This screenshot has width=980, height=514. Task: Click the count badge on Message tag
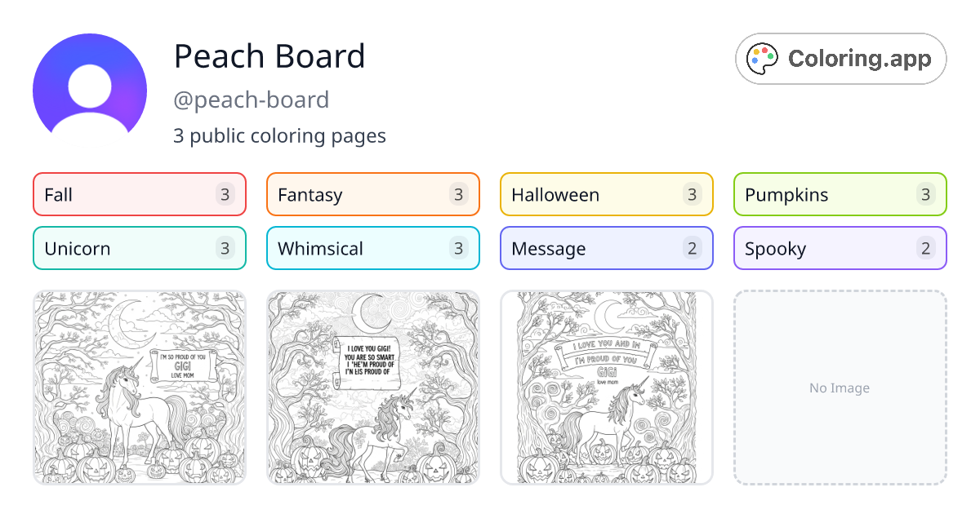coord(693,248)
